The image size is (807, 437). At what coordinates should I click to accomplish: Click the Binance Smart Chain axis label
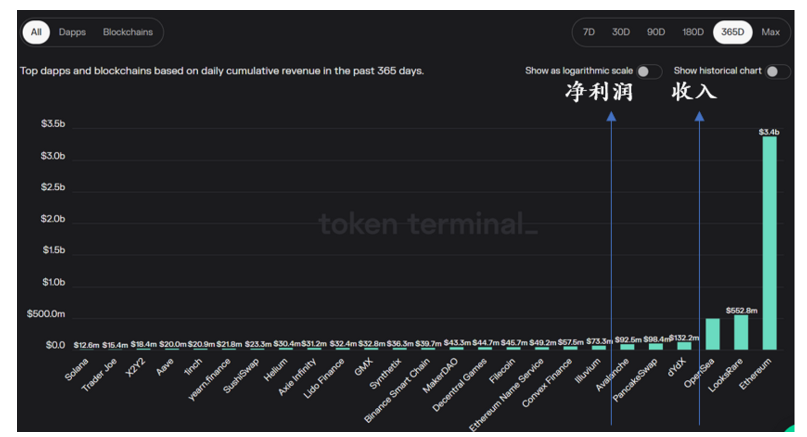397,391
